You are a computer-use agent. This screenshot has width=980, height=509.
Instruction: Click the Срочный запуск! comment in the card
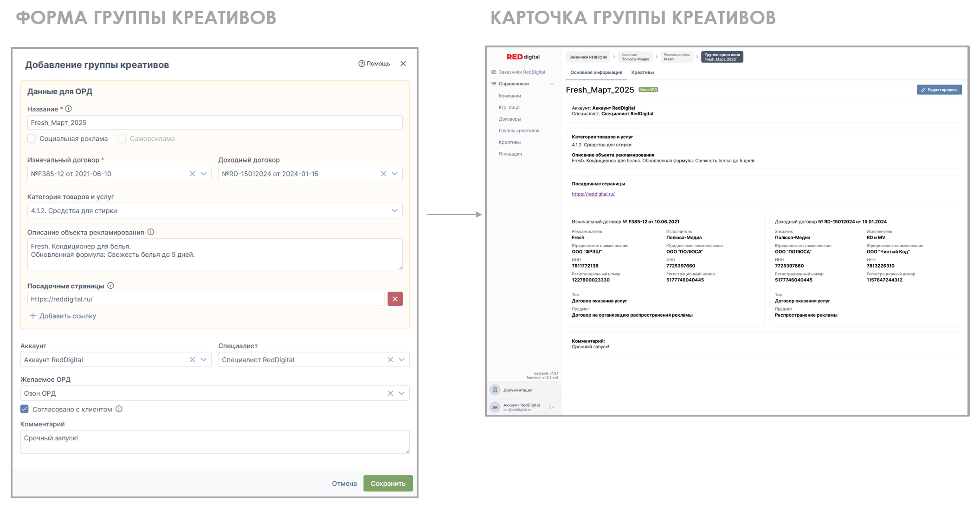[591, 347]
